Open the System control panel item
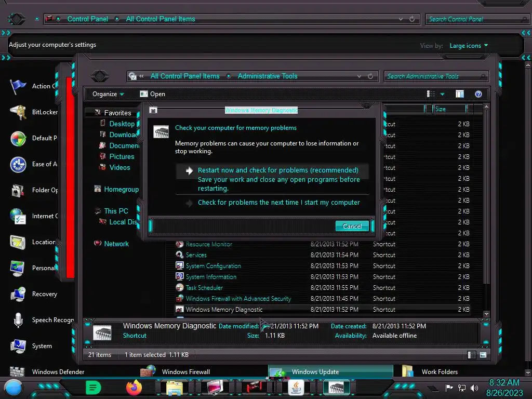Image resolution: width=532 pixels, height=399 pixels. [31, 346]
